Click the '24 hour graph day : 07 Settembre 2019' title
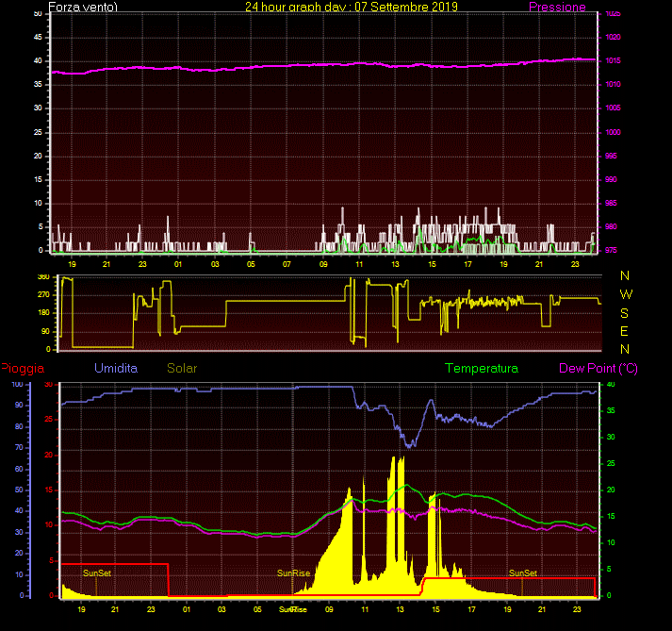Screen dimensions: 672x631 click(352, 7)
